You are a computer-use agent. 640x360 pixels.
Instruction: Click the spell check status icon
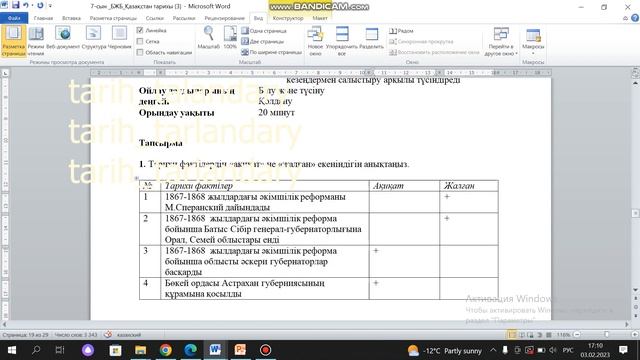pos(108,335)
